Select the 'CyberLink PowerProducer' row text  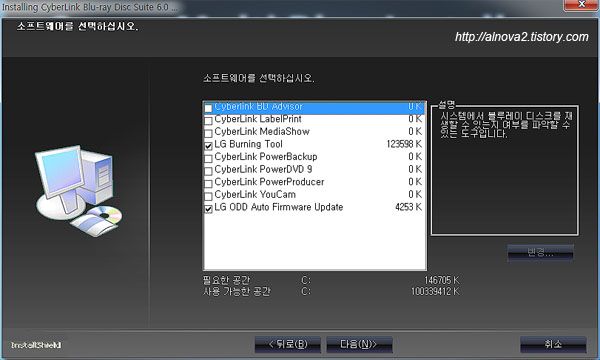click(x=269, y=182)
